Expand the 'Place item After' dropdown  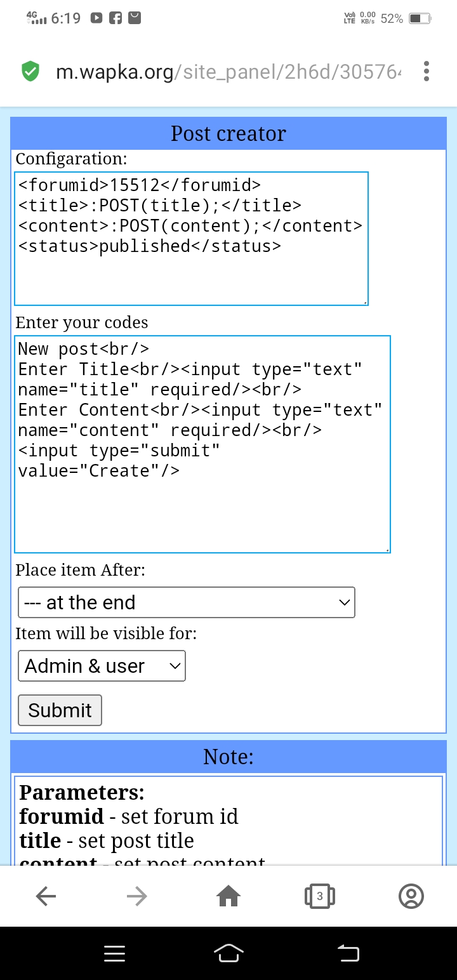pyautogui.click(x=186, y=602)
